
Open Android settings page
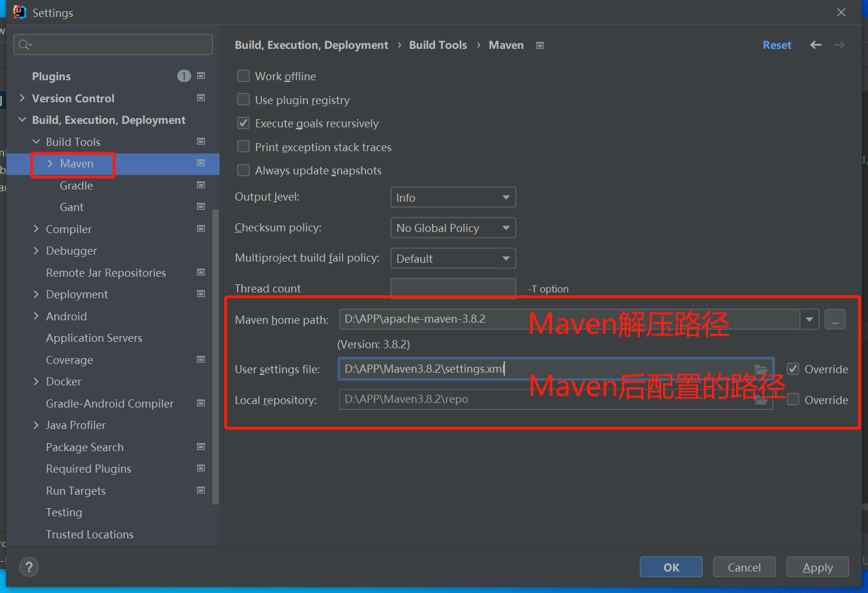tap(66, 316)
